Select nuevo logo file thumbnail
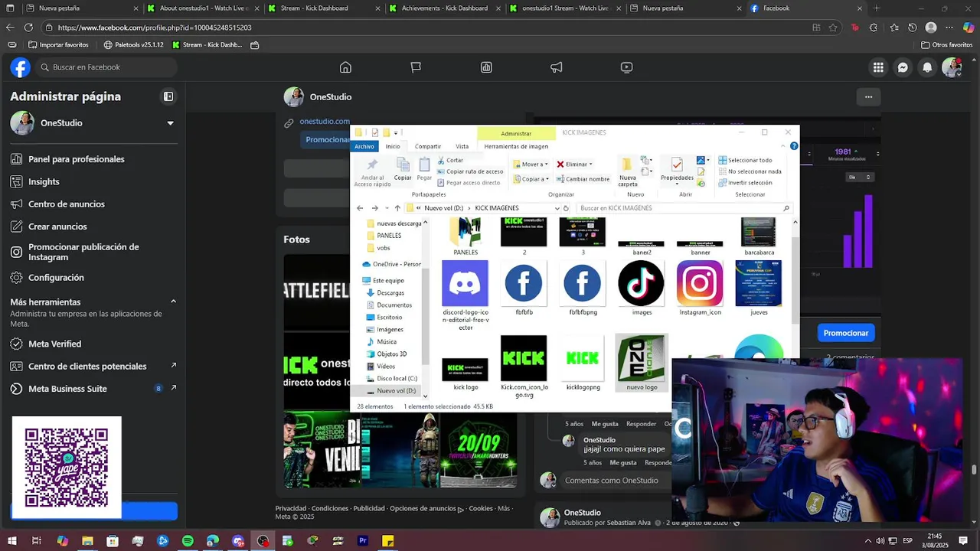 tap(642, 364)
